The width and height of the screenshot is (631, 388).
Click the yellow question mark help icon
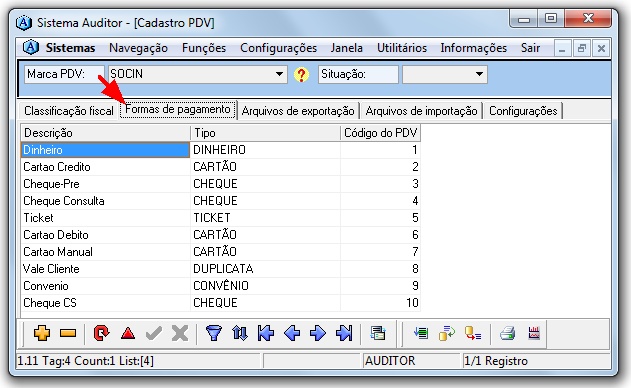pyautogui.click(x=301, y=75)
